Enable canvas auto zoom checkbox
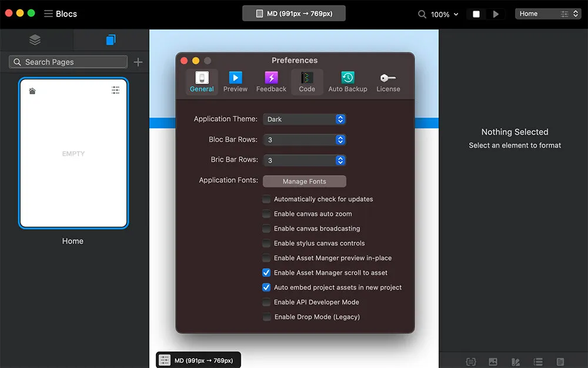588x368 pixels. [x=267, y=214]
